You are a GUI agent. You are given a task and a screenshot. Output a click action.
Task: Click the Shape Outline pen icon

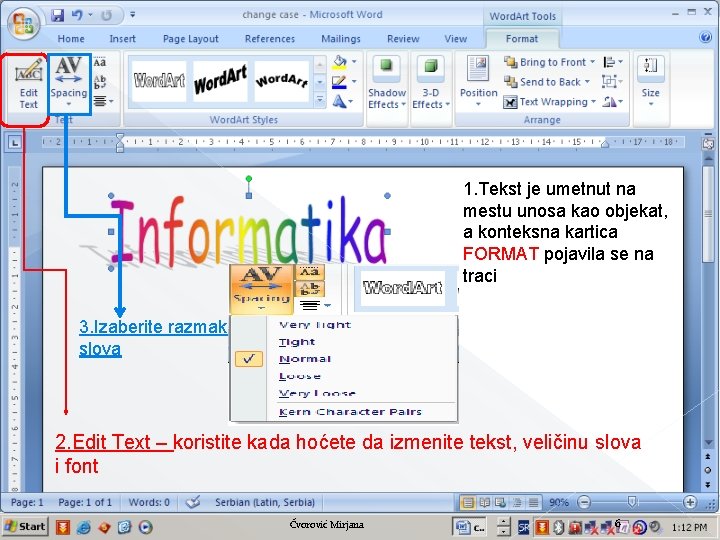[x=339, y=82]
